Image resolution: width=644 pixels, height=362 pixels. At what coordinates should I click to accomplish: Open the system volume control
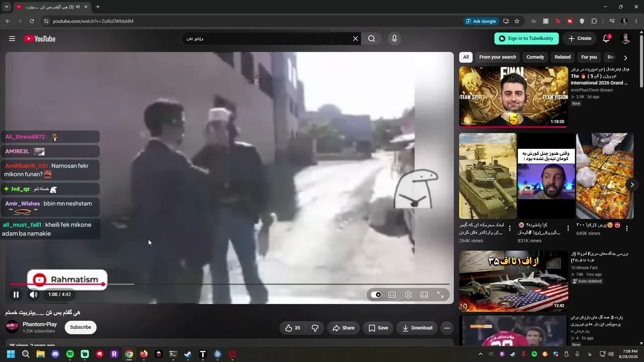click(x=610, y=354)
